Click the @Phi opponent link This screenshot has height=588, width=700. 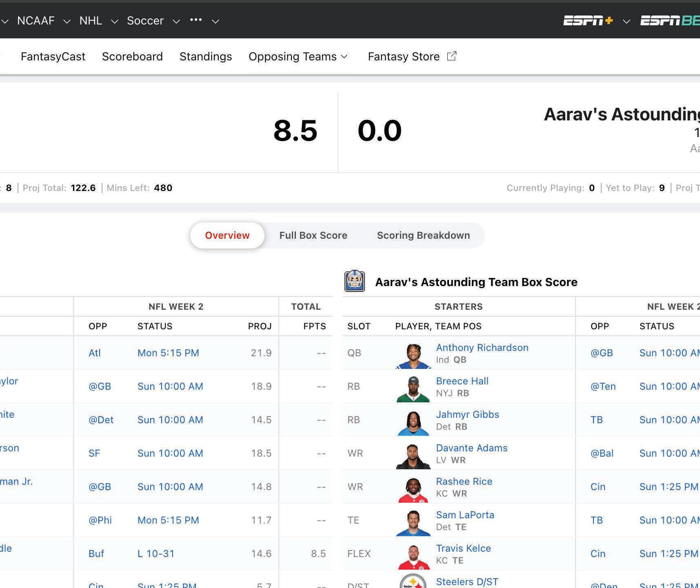click(x=100, y=520)
